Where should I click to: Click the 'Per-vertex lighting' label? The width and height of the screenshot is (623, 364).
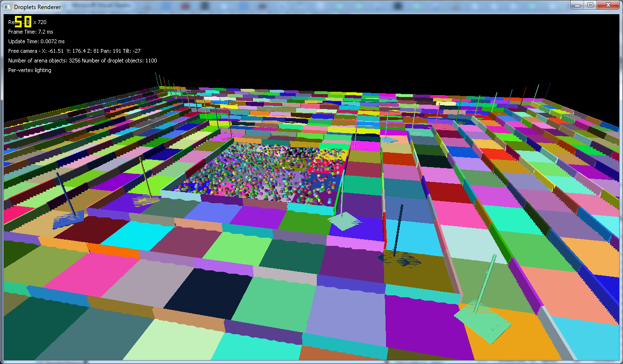[x=30, y=70]
